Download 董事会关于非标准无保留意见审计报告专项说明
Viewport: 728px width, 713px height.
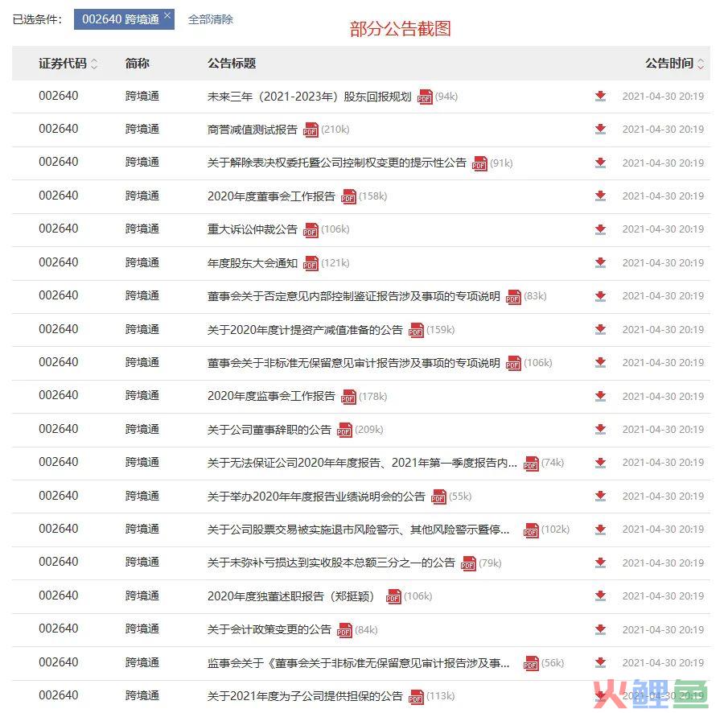pyautogui.click(x=600, y=362)
